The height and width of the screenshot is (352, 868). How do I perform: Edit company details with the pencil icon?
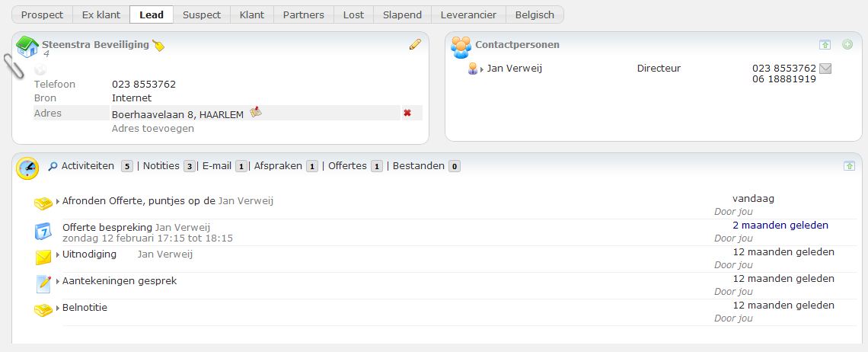(415, 44)
